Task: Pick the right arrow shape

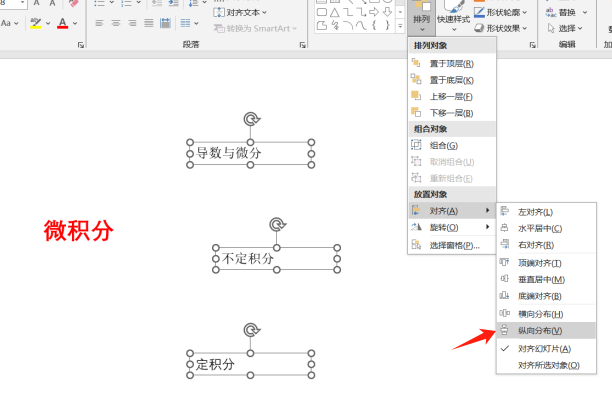Action: coord(374,12)
